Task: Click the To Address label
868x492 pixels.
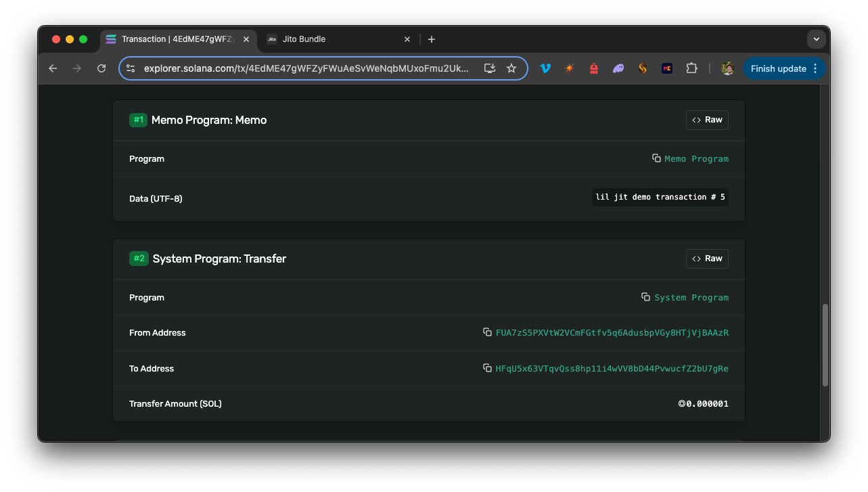Action: point(152,369)
